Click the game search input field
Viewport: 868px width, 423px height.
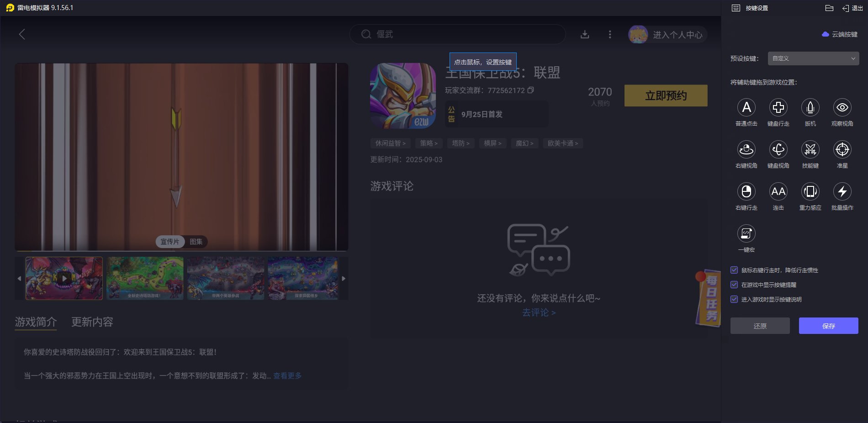pos(457,34)
